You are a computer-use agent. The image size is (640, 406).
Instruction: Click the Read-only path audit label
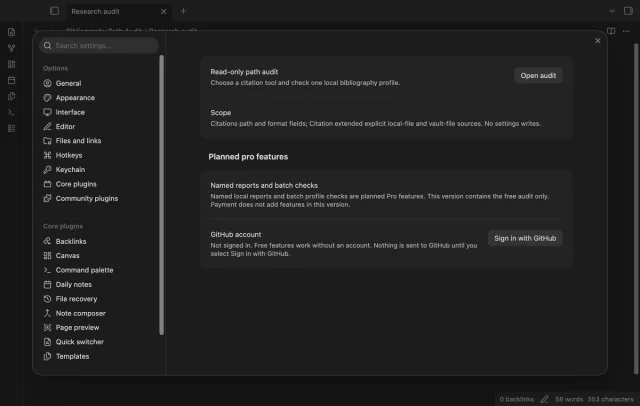pyautogui.click(x=244, y=72)
